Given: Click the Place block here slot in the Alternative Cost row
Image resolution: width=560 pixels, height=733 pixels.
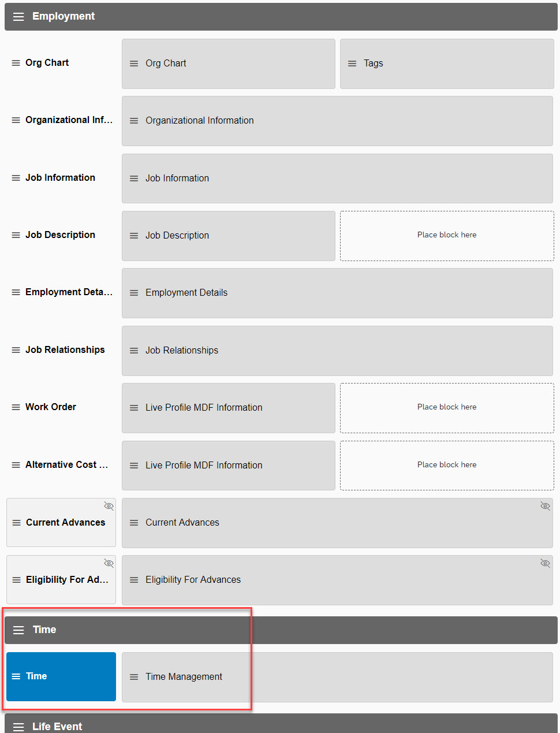Looking at the screenshot, I should click(x=447, y=466).
